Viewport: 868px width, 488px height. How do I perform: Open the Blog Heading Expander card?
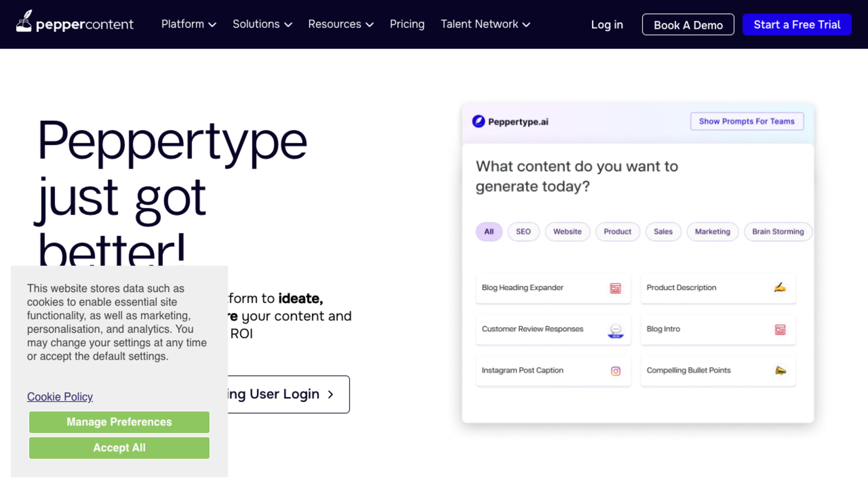click(553, 288)
